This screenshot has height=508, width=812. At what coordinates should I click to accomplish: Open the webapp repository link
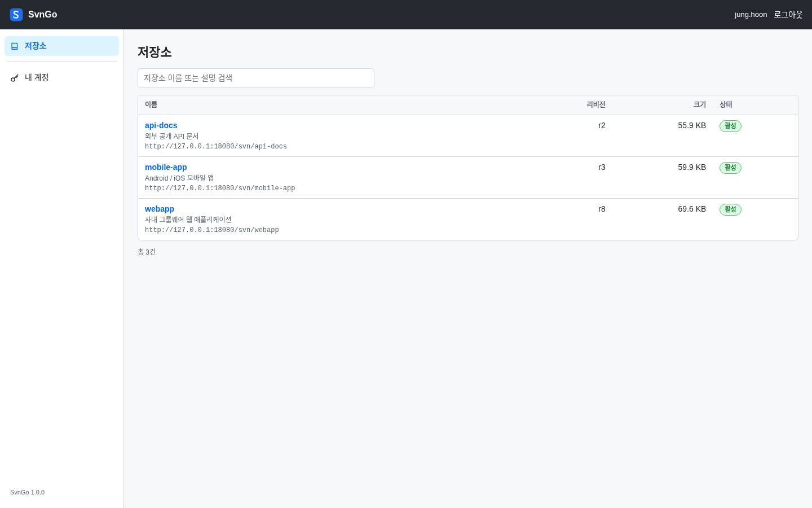pos(160,209)
